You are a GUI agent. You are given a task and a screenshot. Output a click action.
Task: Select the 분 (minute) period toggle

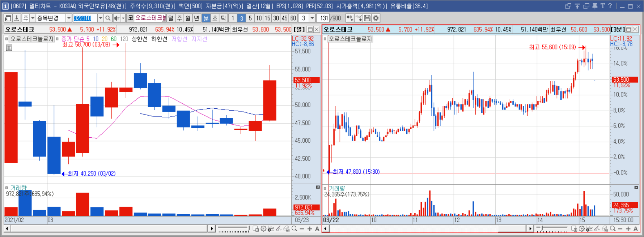pyautogui.click(x=206, y=18)
